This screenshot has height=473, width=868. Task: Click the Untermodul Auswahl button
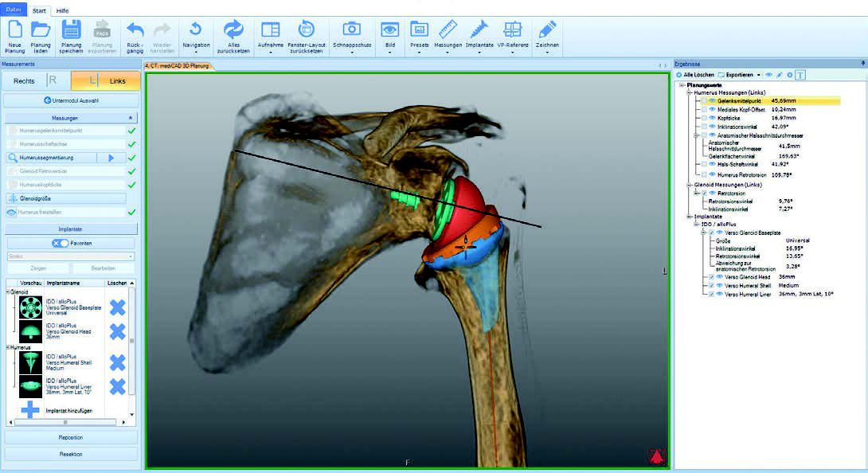pos(72,100)
